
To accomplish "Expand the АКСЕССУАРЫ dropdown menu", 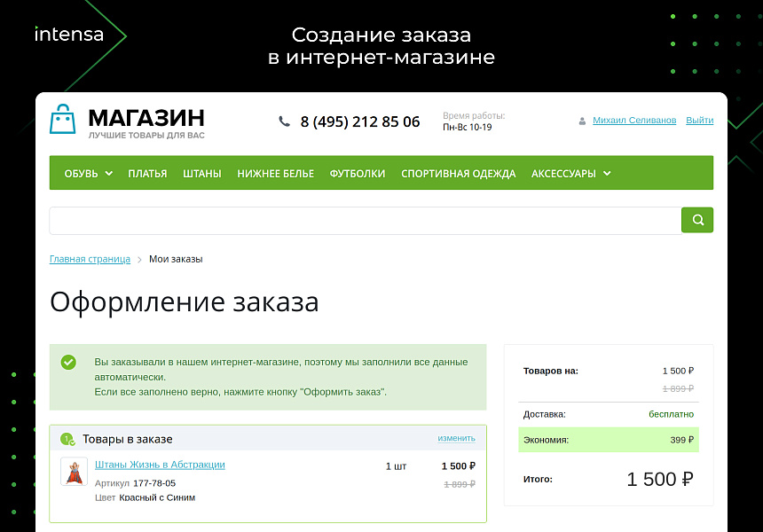I will [570, 174].
